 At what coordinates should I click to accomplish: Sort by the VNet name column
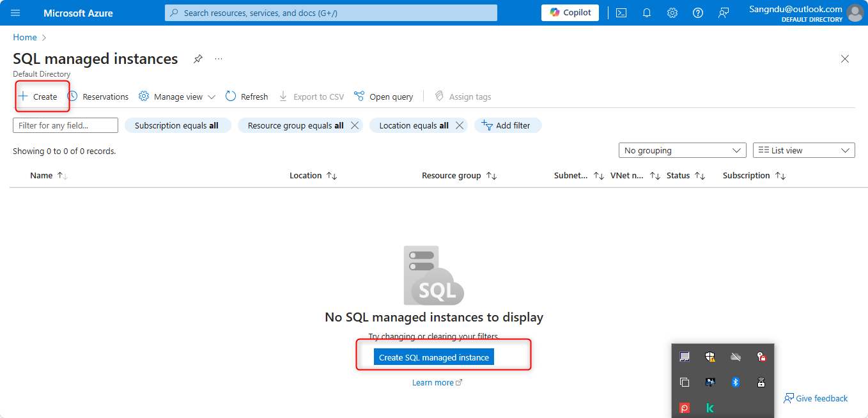(x=635, y=175)
